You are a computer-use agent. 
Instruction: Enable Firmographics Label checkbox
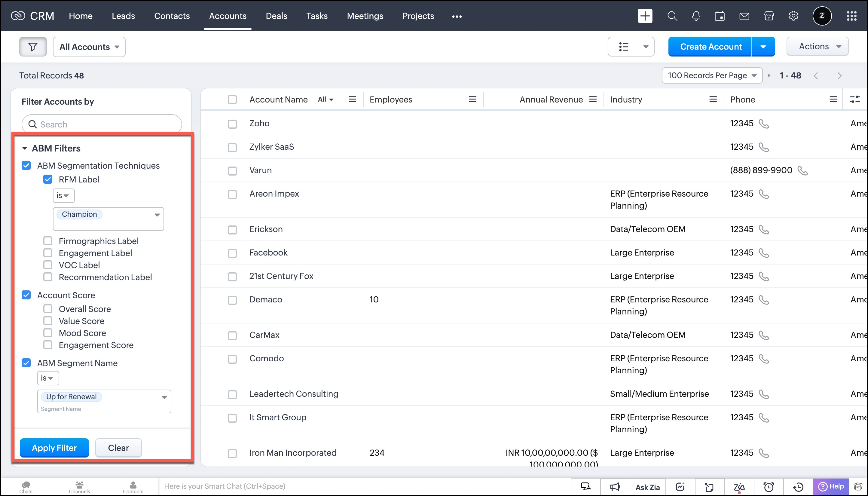(48, 241)
